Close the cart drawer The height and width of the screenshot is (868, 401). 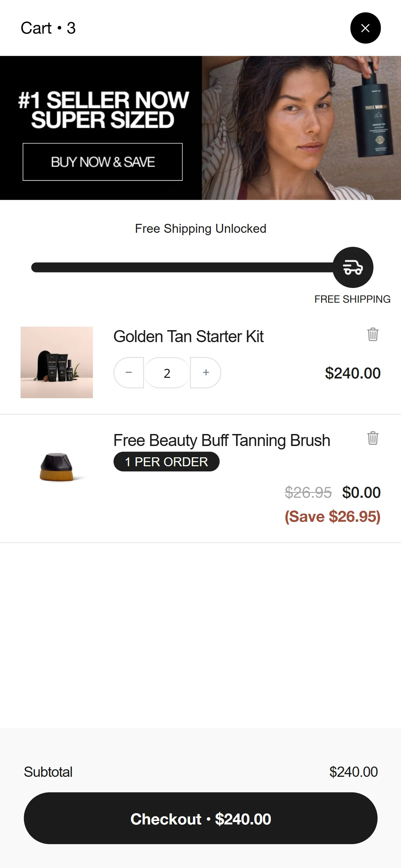[365, 28]
